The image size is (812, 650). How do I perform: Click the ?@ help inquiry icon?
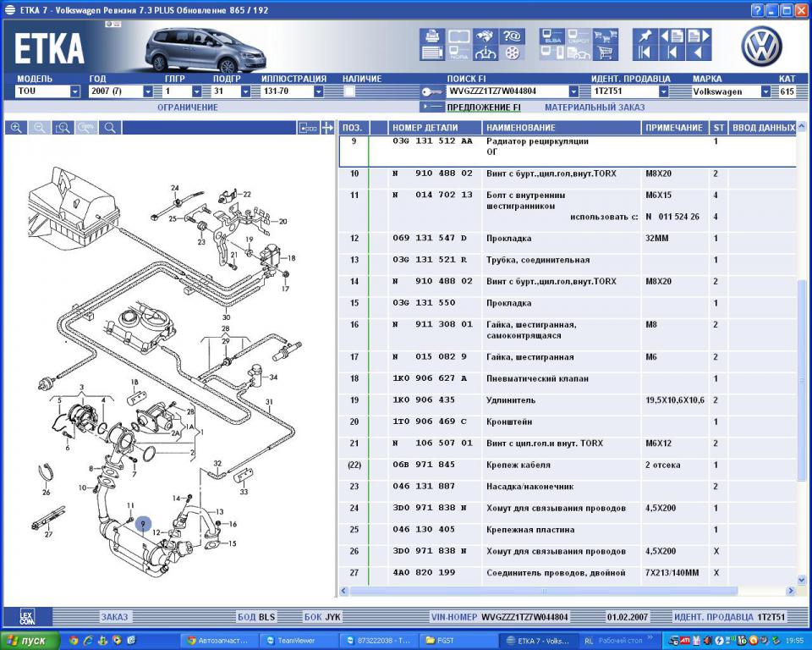pos(512,36)
